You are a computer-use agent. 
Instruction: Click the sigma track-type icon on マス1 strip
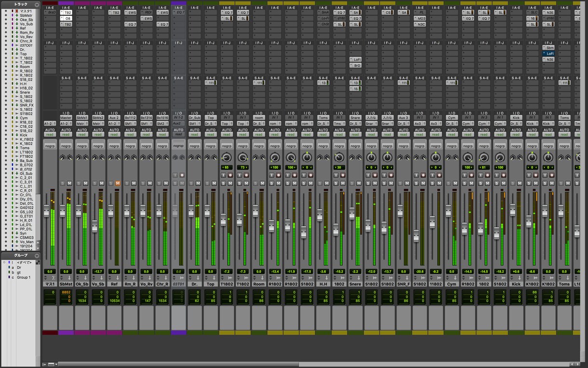coord(53,278)
